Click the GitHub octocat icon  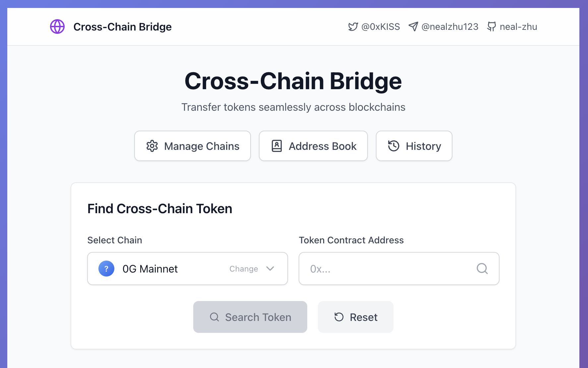(x=492, y=27)
